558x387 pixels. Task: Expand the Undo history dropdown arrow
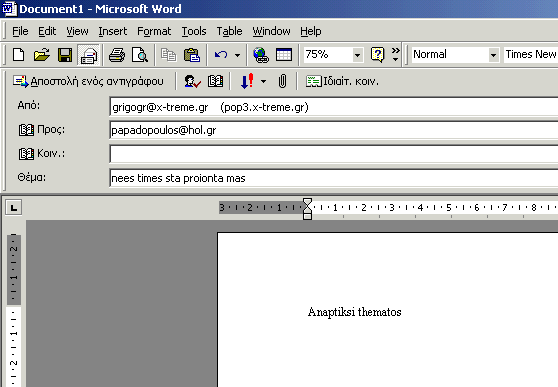point(237,55)
